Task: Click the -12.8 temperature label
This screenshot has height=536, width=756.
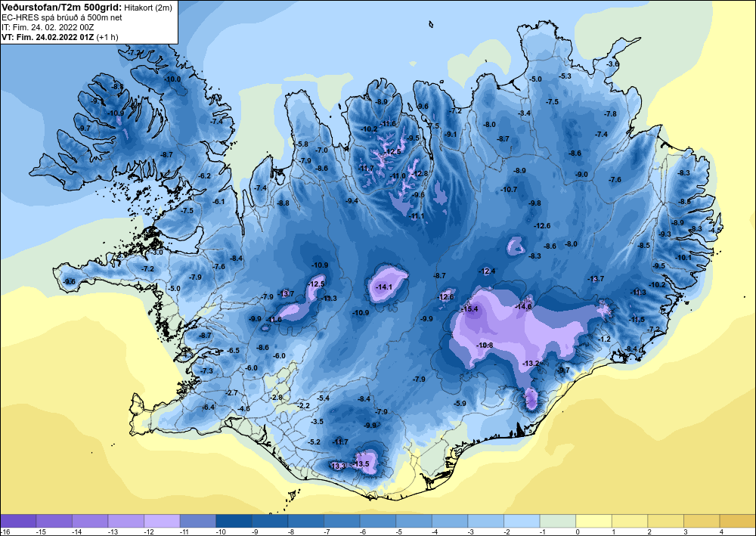Action: 420,174
